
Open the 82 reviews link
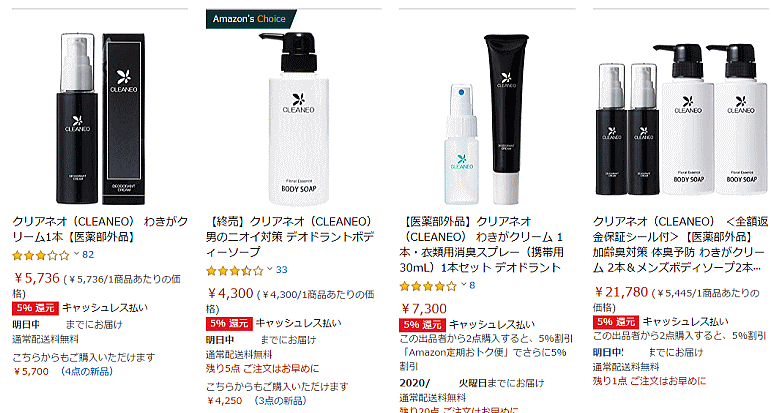pos(88,255)
